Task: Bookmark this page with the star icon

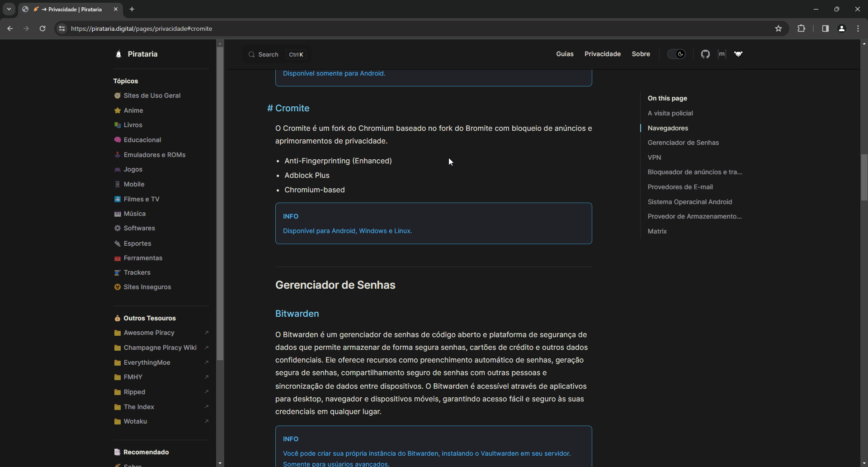Action: coord(778,29)
